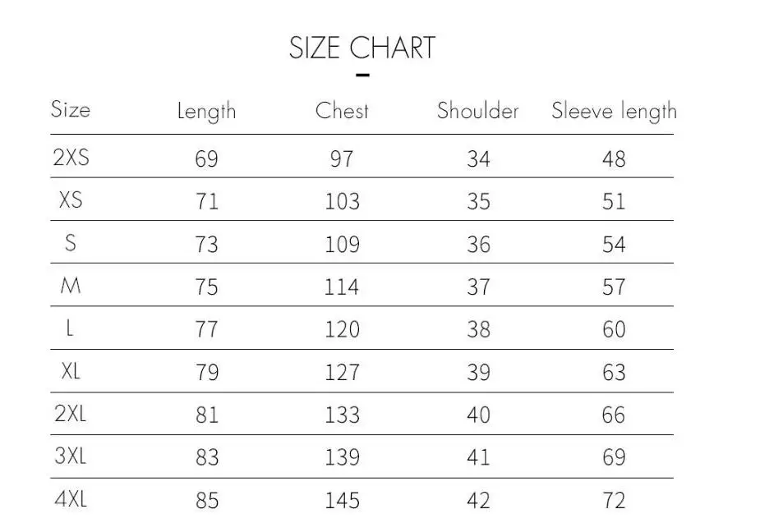760x532 pixels.
Task: Click the Chest column header
Action: coord(342,111)
